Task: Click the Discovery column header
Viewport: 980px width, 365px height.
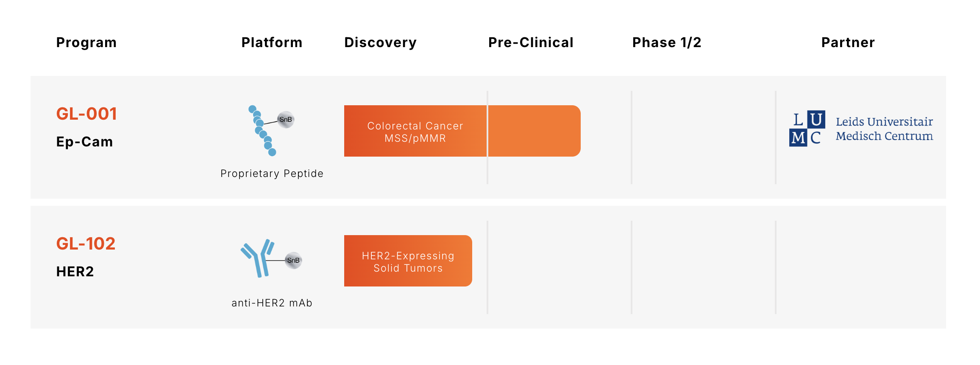Action: 380,42
